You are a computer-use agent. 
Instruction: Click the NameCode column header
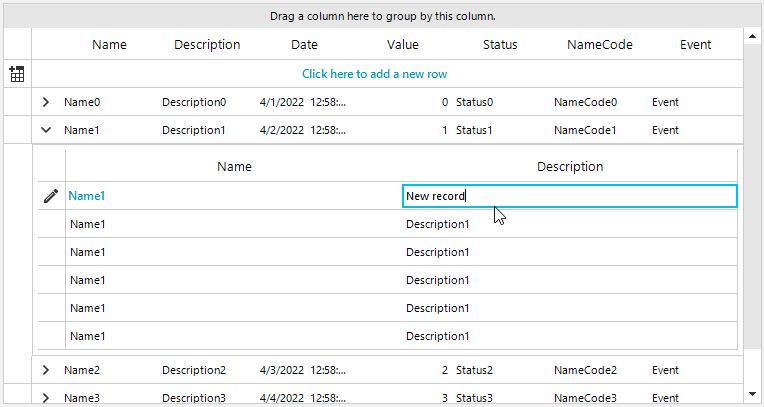pos(599,45)
